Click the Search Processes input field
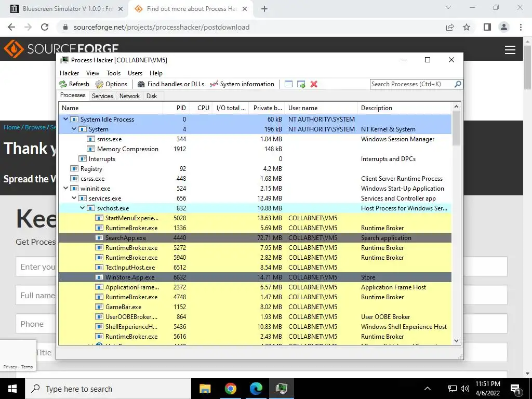 click(x=411, y=84)
